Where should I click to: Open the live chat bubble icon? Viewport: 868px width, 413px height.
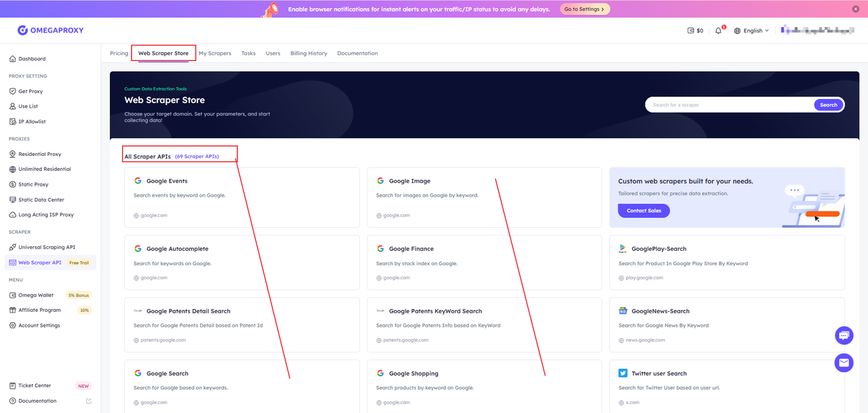(x=844, y=335)
